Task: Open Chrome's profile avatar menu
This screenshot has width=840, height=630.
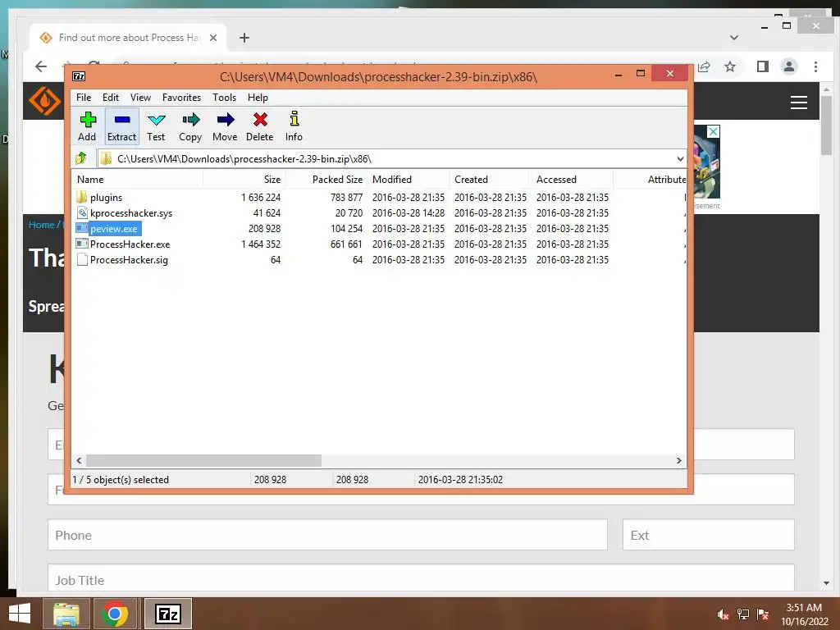Action: click(x=788, y=66)
